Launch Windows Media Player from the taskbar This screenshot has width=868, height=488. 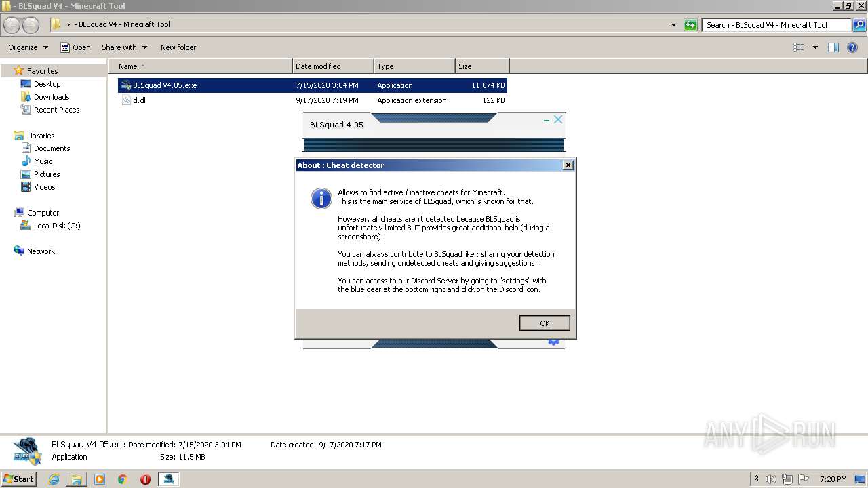[x=100, y=479]
